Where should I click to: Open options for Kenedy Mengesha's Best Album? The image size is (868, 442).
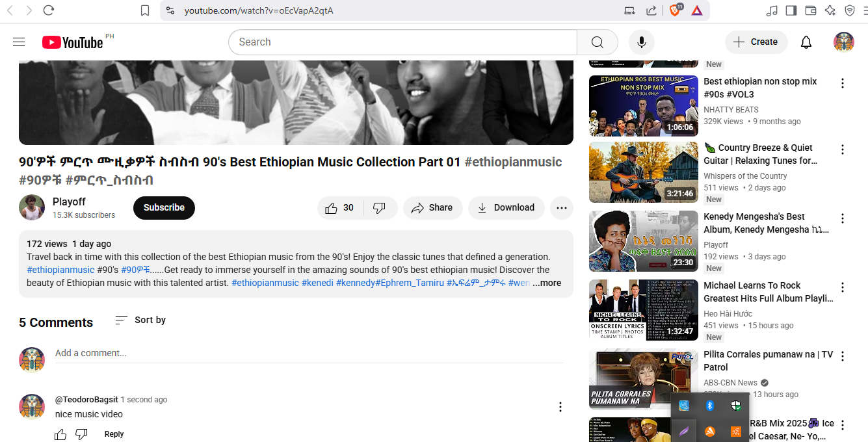pyautogui.click(x=843, y=218)
